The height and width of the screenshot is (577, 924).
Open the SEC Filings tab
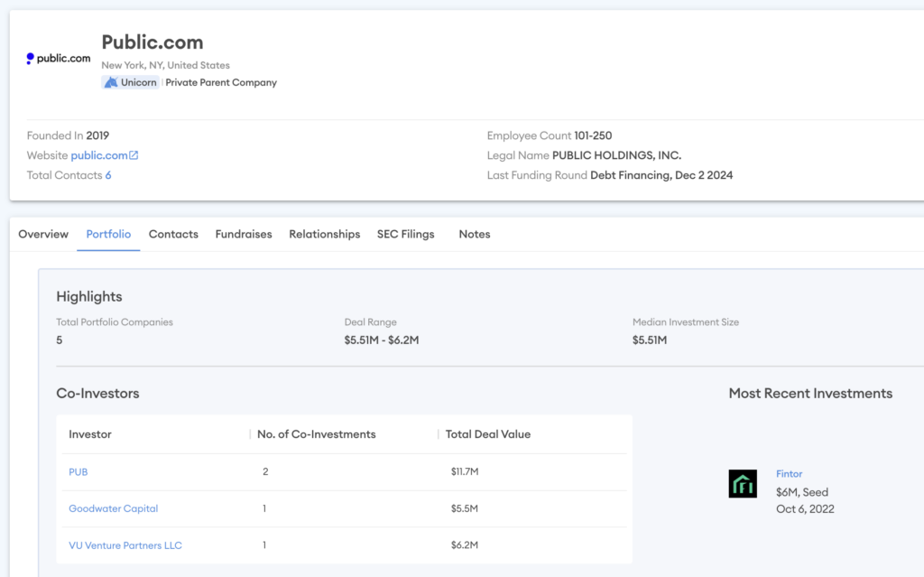click(405, 234)
